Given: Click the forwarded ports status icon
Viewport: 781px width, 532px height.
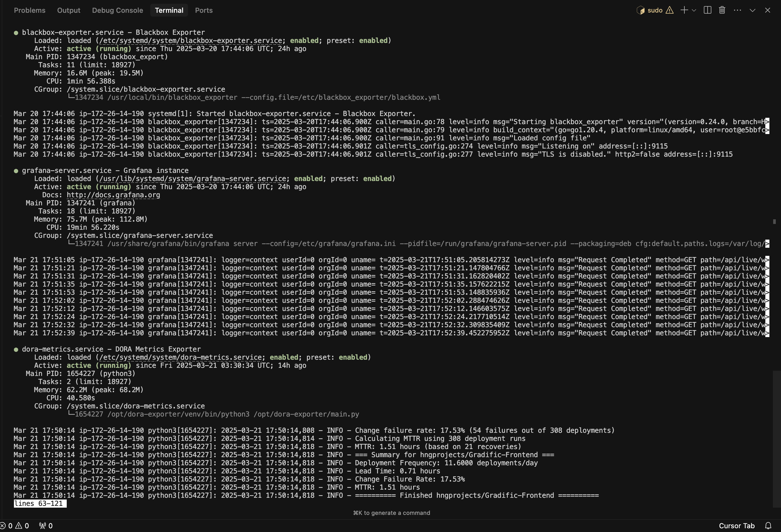Looking at the screenshot, I should coord(46,526).
